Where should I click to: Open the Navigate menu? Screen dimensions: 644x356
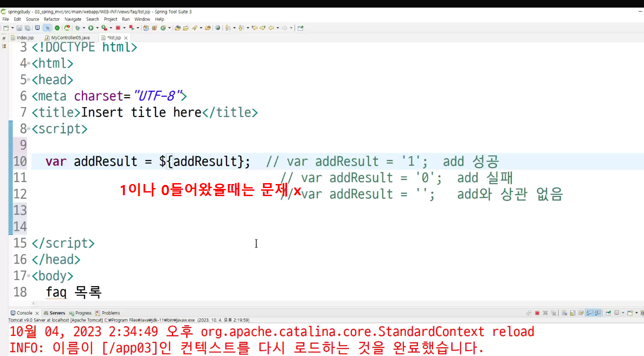[73, 19]
